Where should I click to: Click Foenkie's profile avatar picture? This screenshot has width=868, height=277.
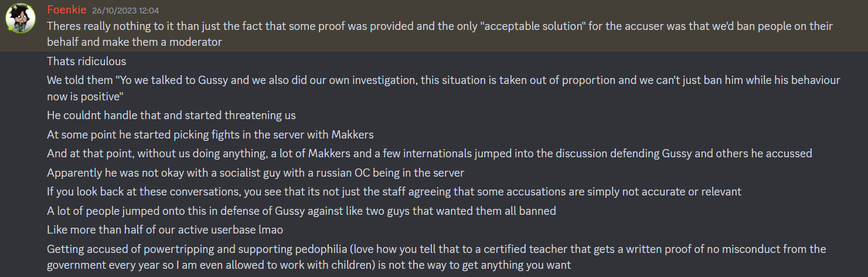[x=21, y=22]
